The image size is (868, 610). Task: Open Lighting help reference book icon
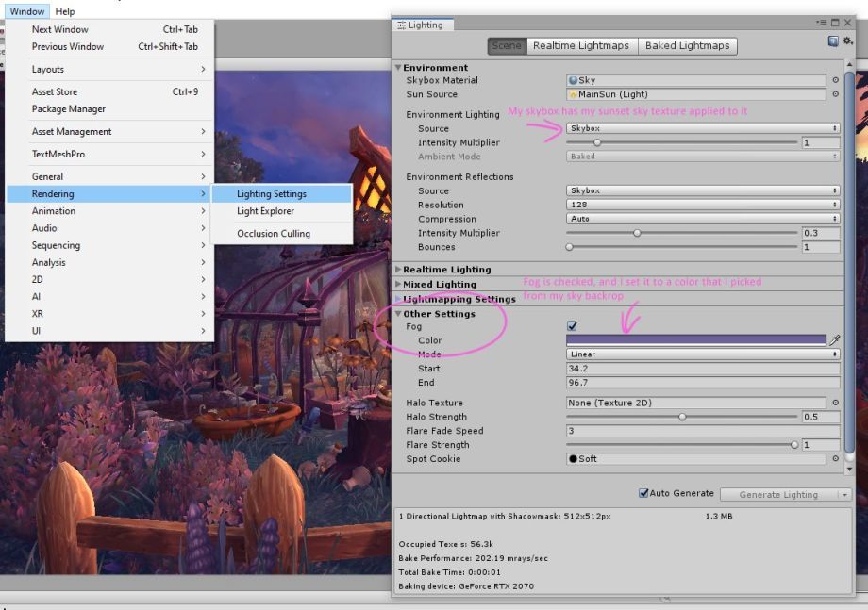tap(832, 41)
